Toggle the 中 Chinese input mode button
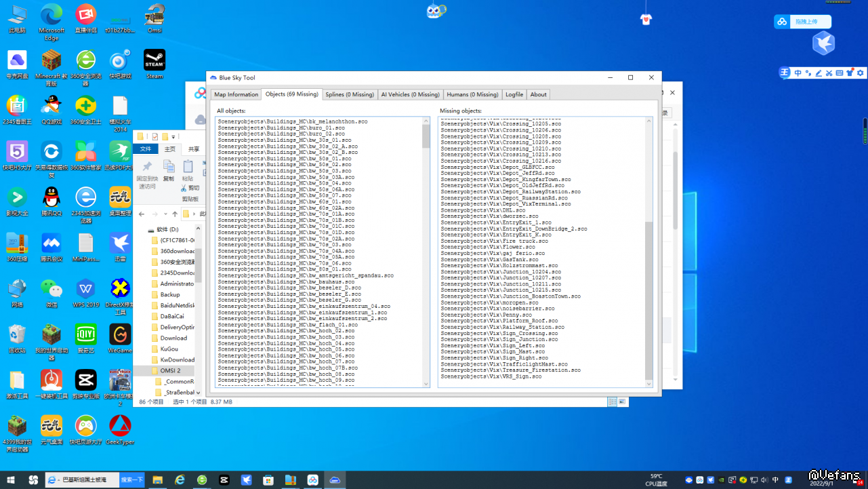 click(798, 73)
